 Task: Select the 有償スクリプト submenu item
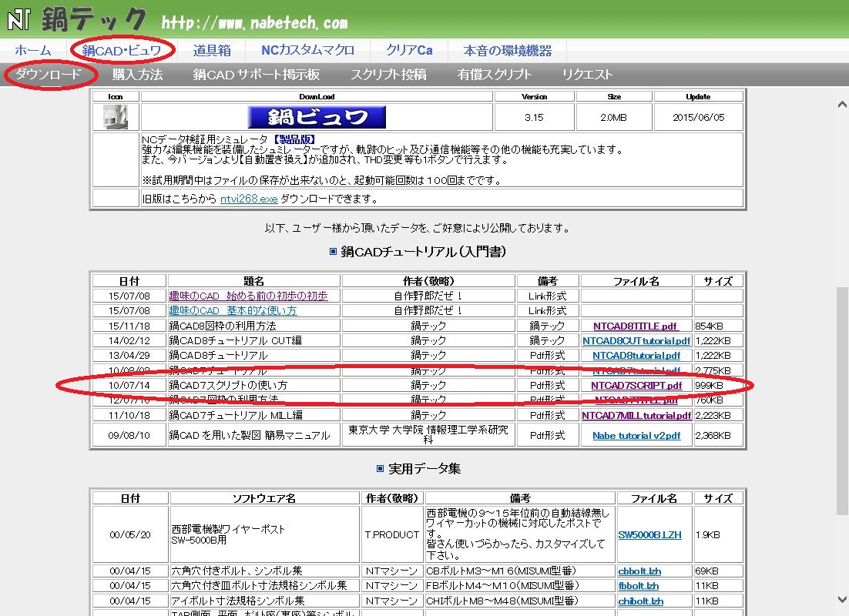[495, 74]
